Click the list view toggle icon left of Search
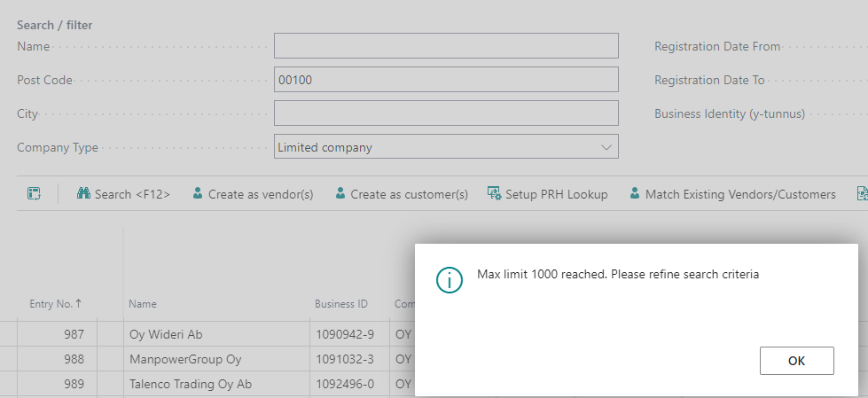Screen dimensions: 868x398 coord(34,194)
